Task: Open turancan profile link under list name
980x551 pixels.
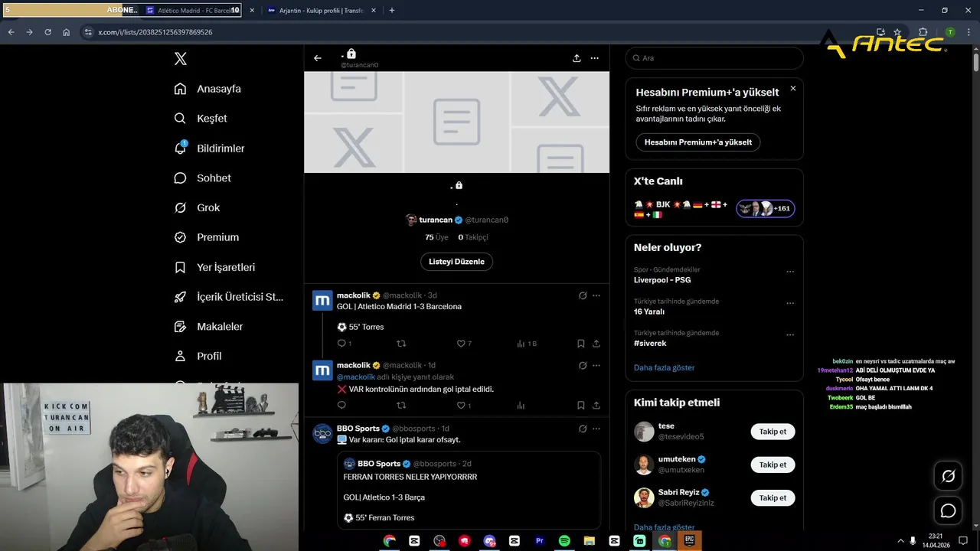Action: [x=456, y=220]
